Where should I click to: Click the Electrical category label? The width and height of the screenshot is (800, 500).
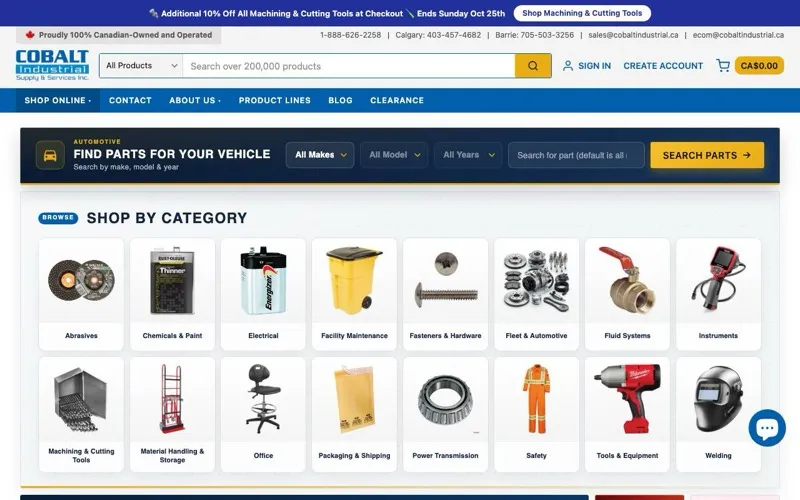click(x=263, y=336)
